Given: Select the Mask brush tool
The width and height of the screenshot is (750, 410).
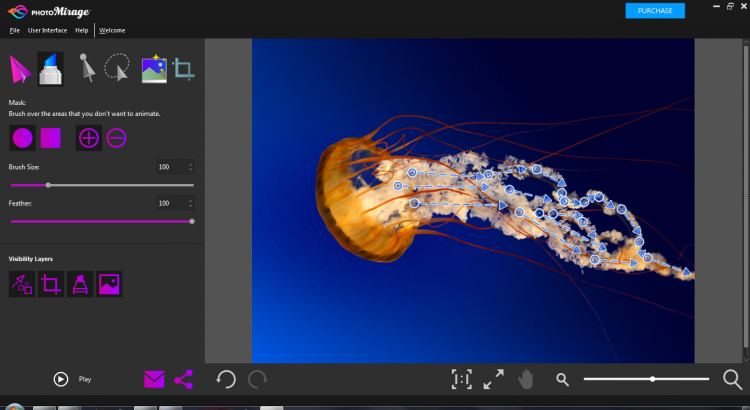Looking at the screenshot, I should pos(50,68).
